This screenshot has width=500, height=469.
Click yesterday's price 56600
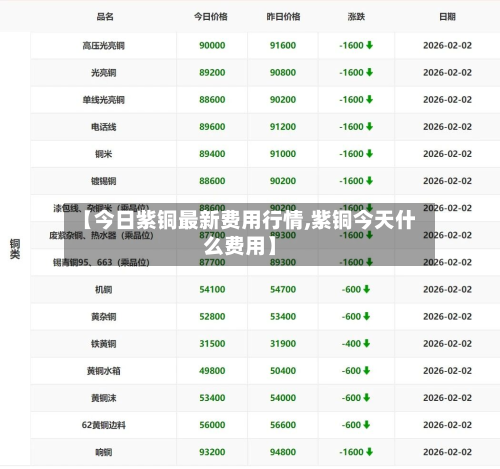pos(283,425)
